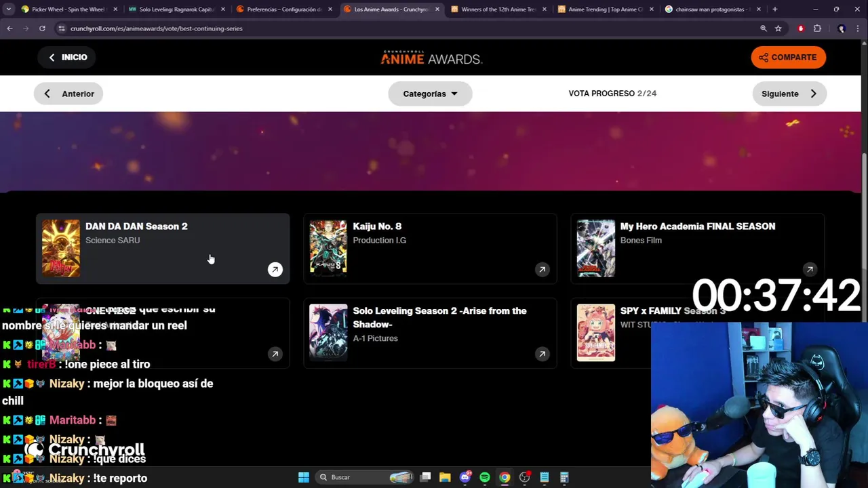Click the Science SARU studio label

click(x=113, y=240)
